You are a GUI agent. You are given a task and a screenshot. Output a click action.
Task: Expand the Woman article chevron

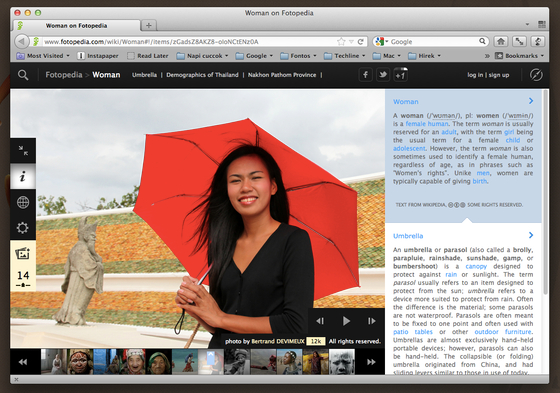(x=531, y=101)
